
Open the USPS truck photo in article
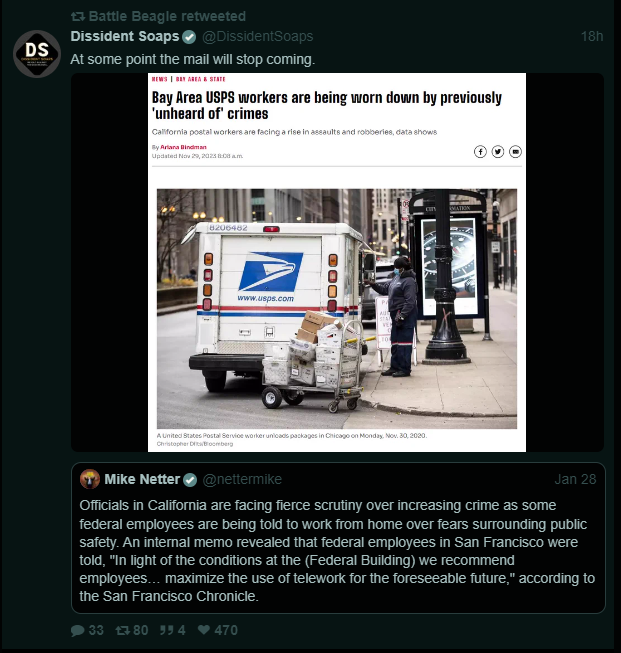[x=337, y=309]
